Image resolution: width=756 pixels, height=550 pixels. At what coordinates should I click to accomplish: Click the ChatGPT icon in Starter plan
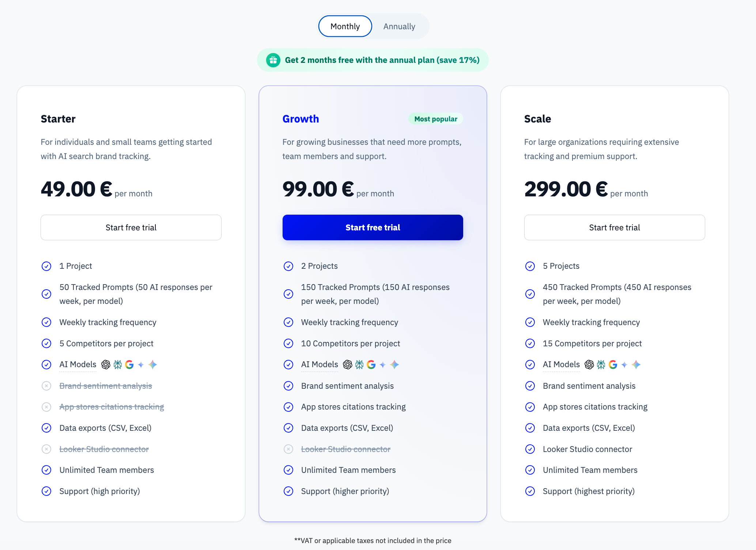tap(106, 365)
